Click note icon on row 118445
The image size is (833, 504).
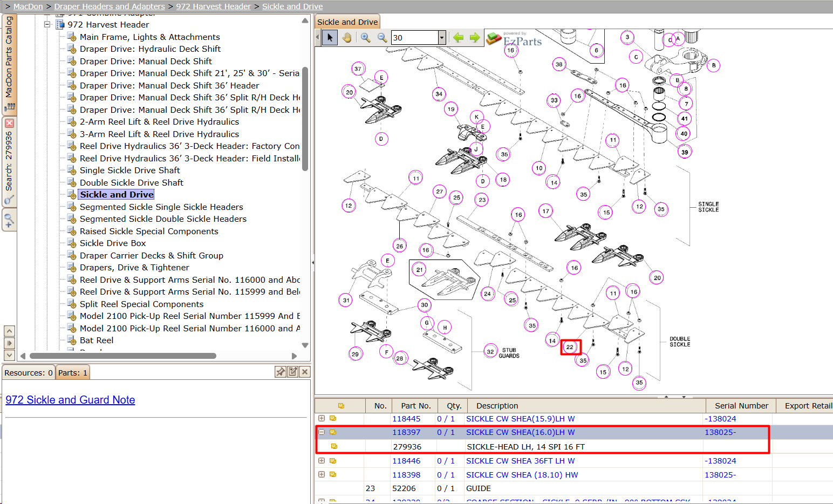pos(333,418)
